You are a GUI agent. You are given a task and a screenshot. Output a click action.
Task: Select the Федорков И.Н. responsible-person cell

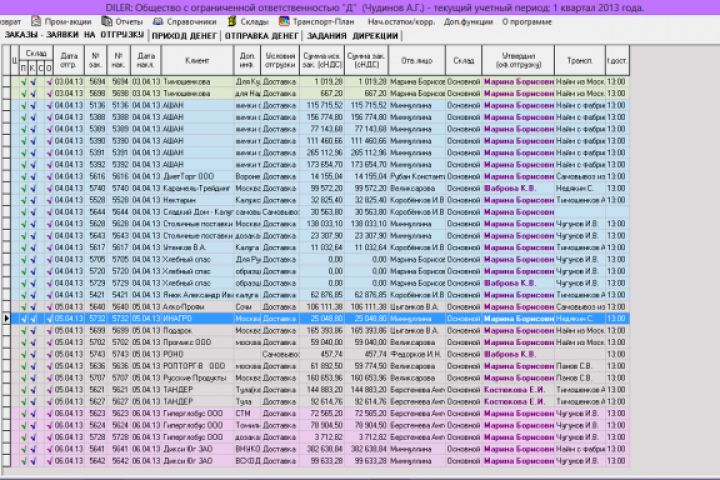[416, 355]
